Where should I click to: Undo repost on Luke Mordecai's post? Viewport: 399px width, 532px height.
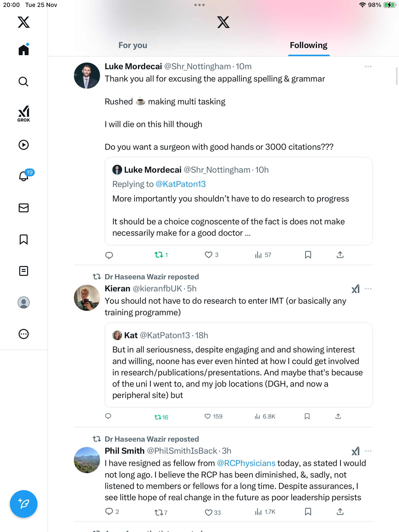pyautogui.click(x=159, y=255)
